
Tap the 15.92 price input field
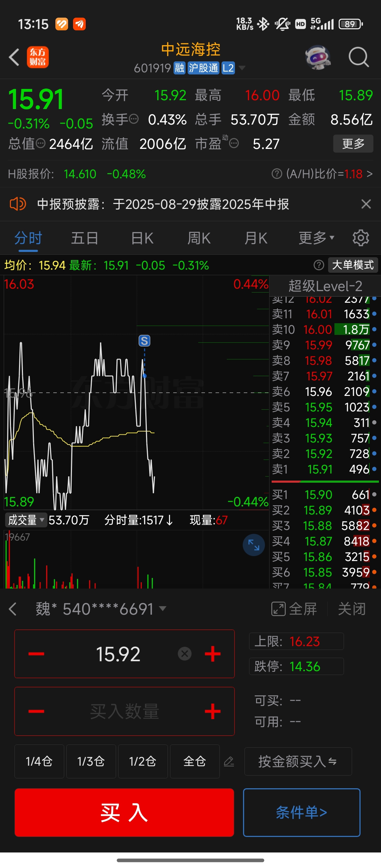coord(118,654)
